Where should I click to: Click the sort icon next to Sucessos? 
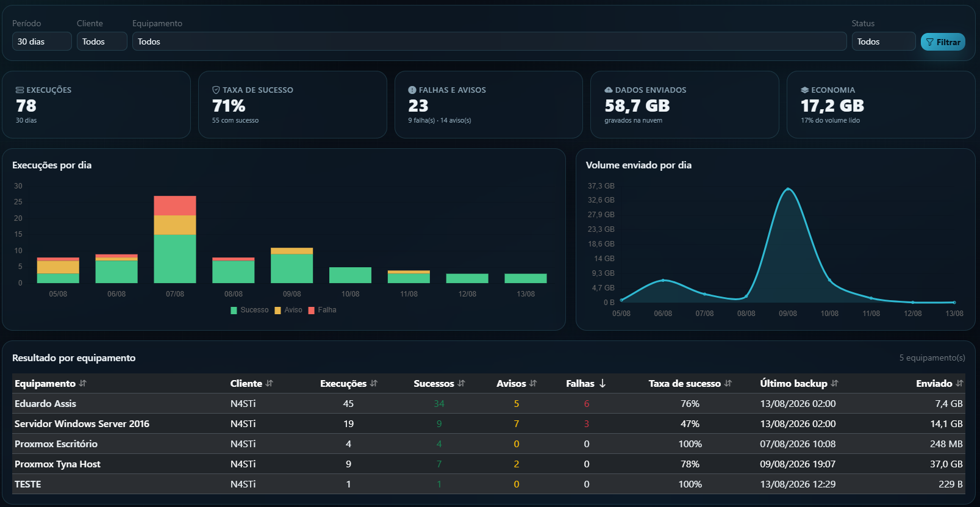pos(462,383)
